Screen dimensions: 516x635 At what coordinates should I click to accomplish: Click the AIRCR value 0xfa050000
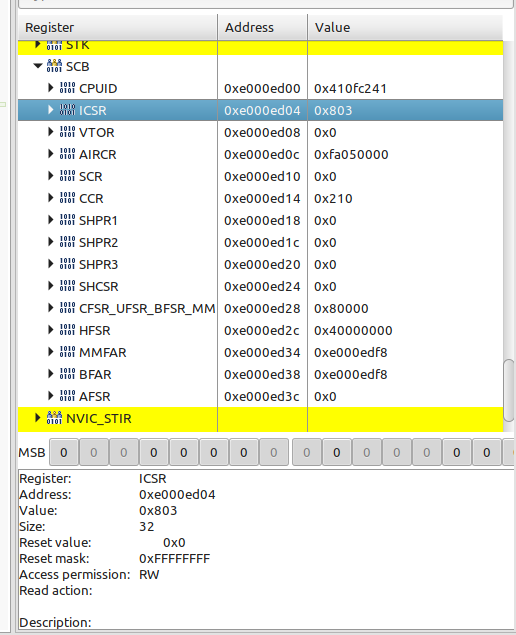[351, 154]
